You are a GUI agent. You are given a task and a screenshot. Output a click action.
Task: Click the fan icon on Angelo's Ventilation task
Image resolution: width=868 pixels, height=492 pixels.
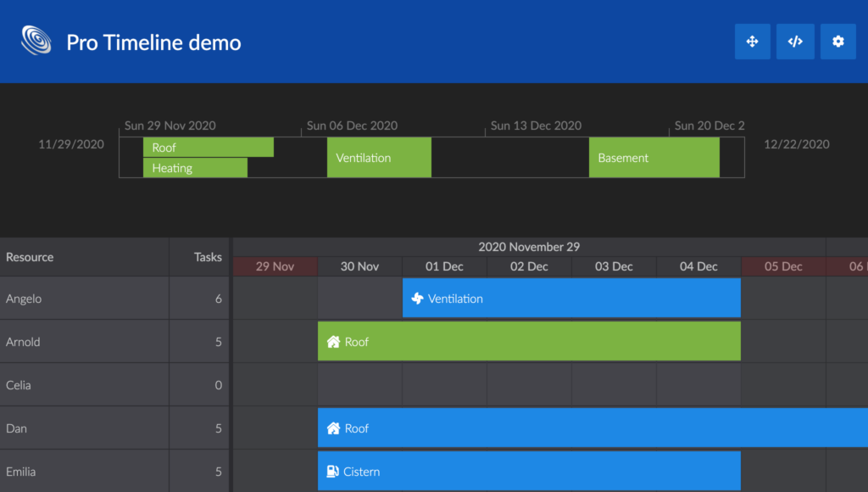[416, 298]
